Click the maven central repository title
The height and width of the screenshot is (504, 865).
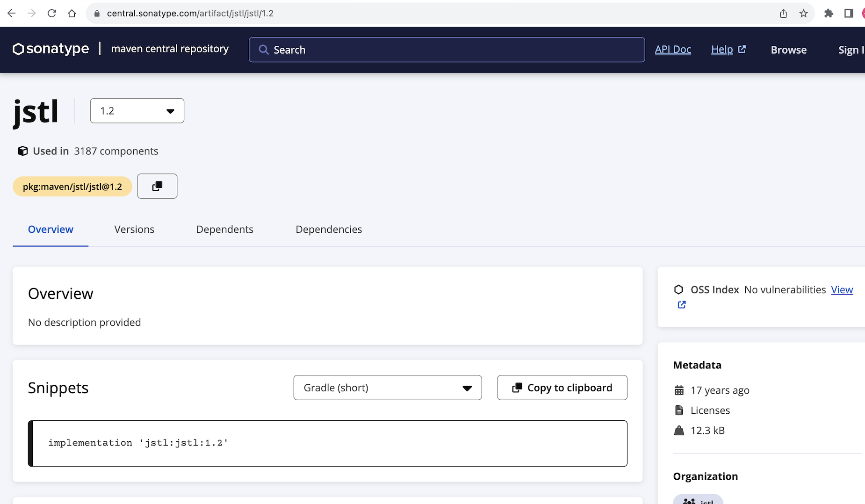[x=170, y=49]
